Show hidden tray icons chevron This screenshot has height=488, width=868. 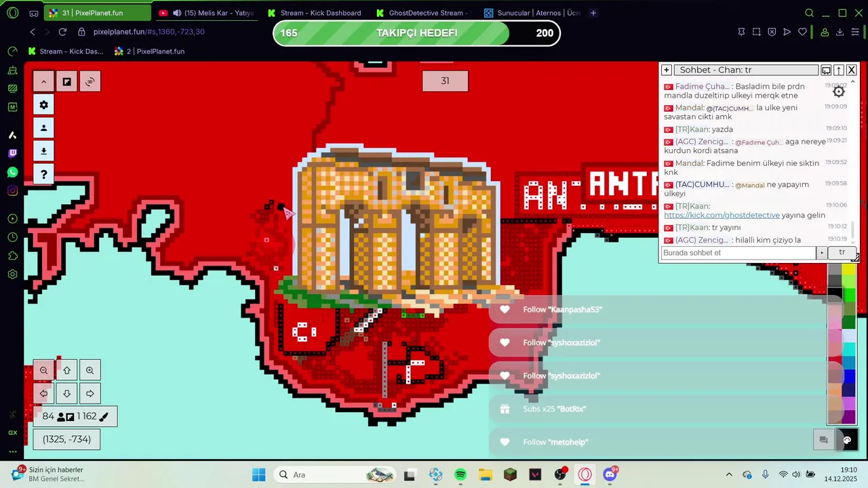(729, 474)
